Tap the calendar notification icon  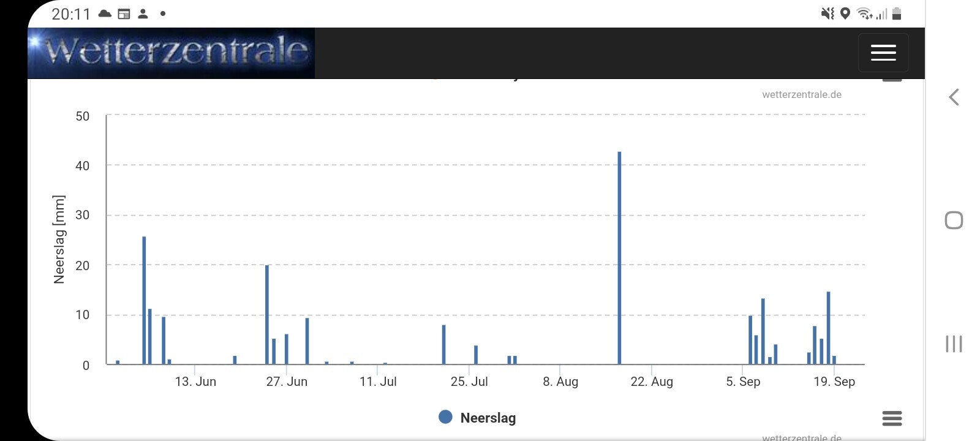coord(124,13)
